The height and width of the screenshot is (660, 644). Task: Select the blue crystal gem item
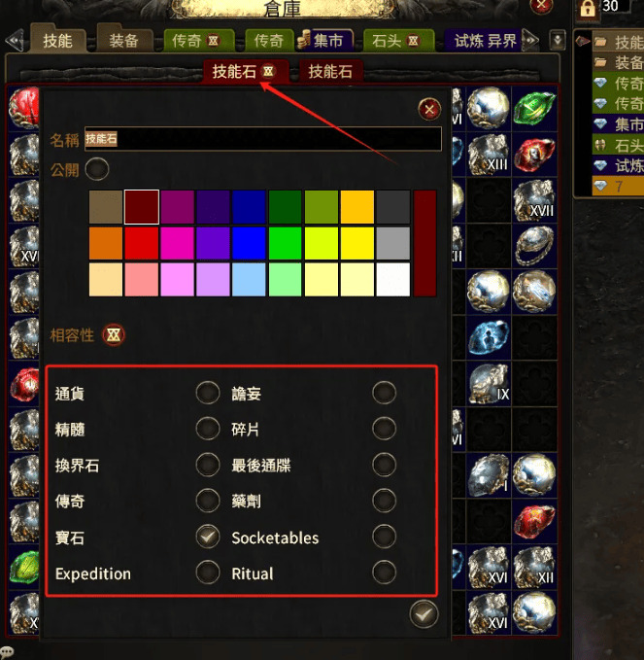489,336
